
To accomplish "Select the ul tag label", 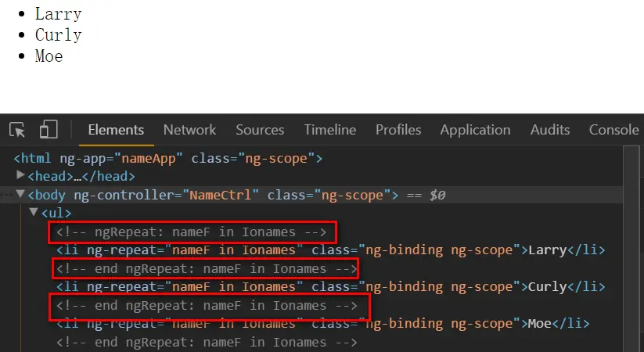I will pyautogui.click(x=56, y=213).
